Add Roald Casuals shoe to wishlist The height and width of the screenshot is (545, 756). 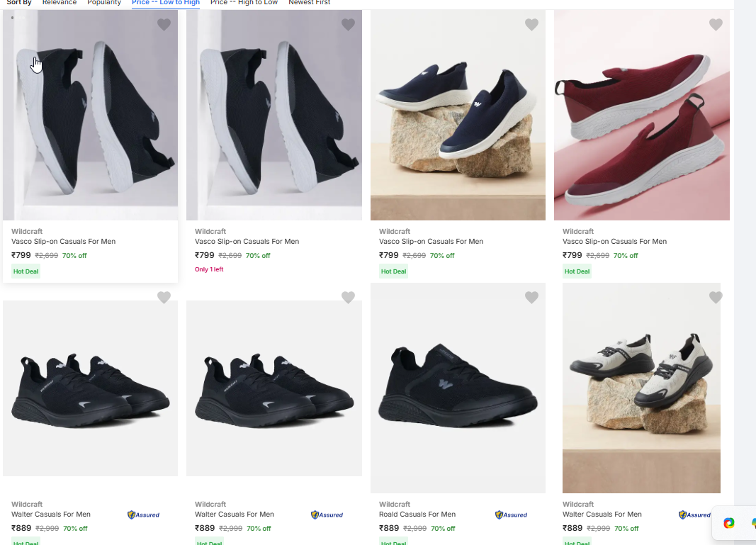[531, 298]
